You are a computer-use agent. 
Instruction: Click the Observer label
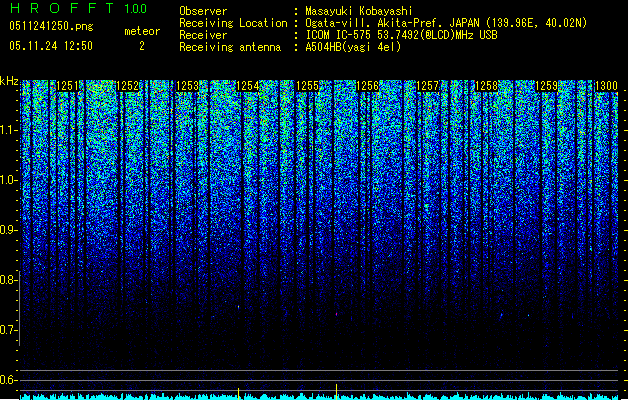[203, 11]
